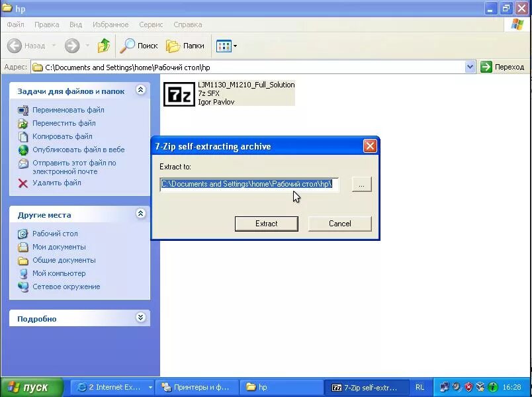Open the пуск Start button
Image resolution: width=532 pixels, height=397 pixels.
point(32,387)
